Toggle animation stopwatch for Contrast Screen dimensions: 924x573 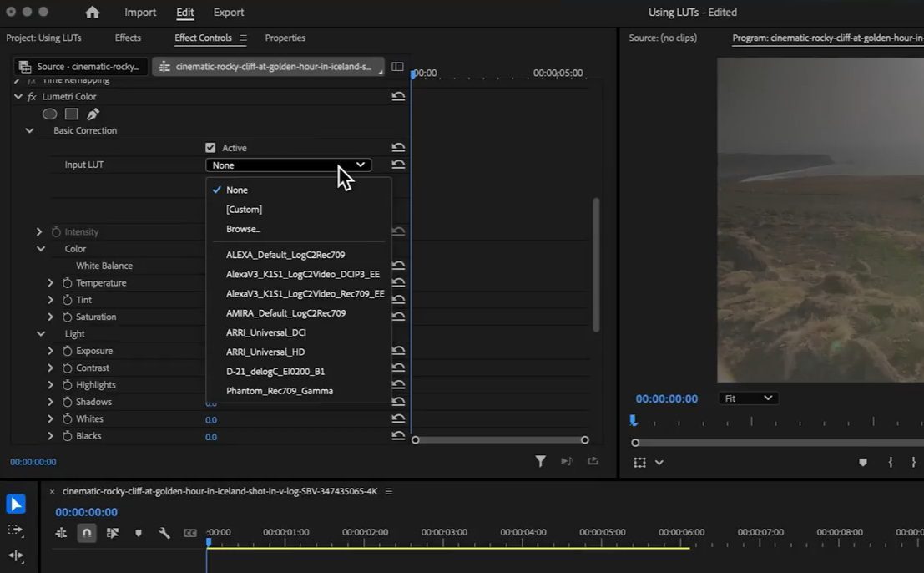click(67, 368)
